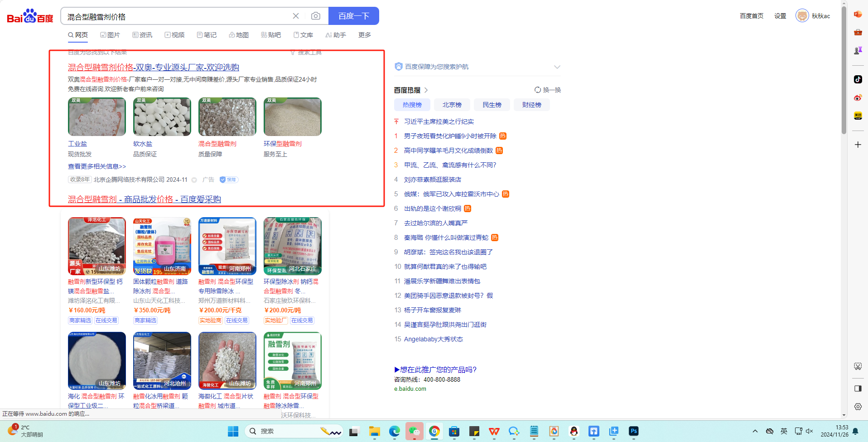Switch to the 视频 tab
The width and height of the screenshot is (868, 442).
click(174, 35)
